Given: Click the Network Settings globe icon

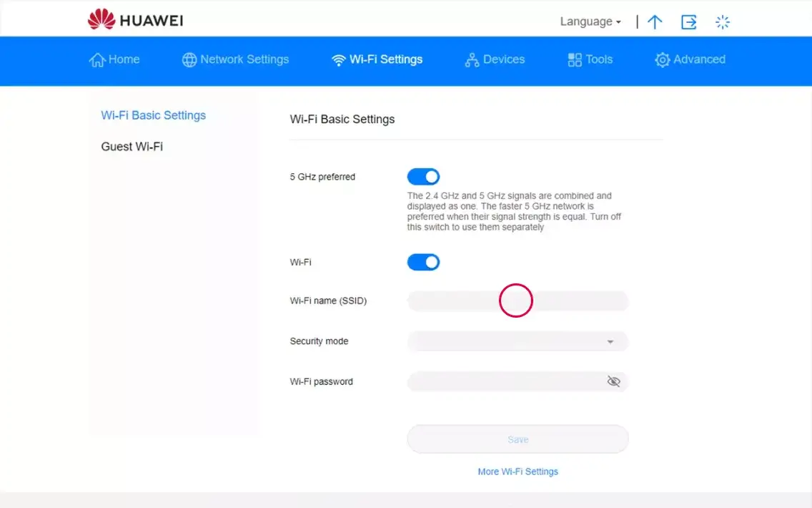Looking at the screenshot, I should [x=189, y=60].
